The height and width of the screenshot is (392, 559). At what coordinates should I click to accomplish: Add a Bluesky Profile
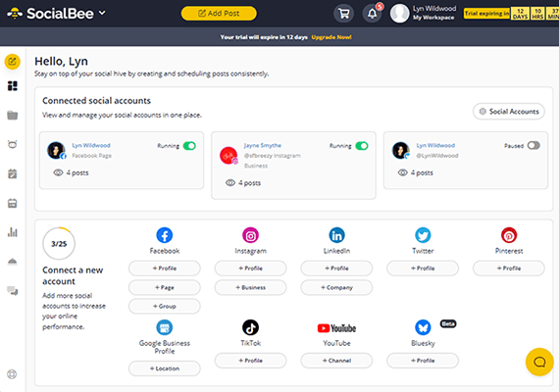423,361
